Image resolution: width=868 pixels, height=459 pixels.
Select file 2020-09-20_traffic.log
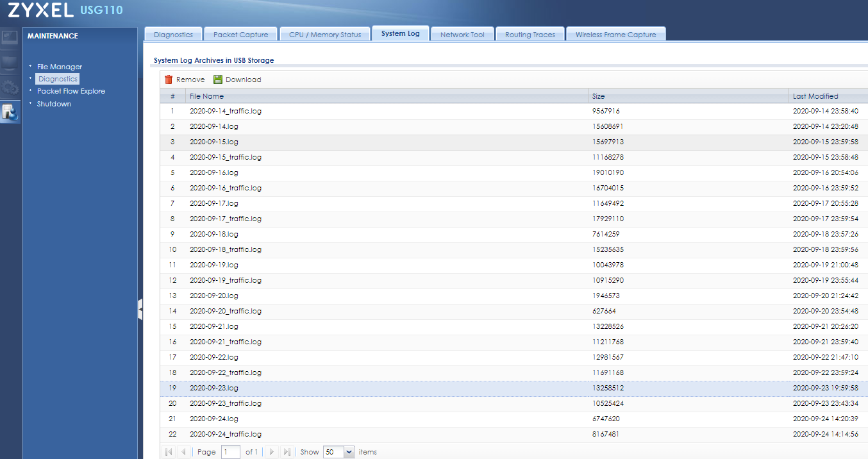pos(226,311)
